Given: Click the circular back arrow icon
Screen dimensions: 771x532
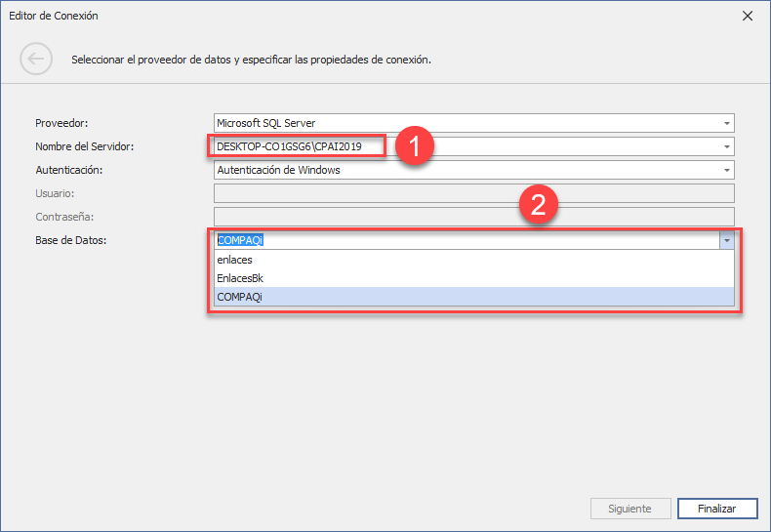Looking at the screenshot, I should click(x=36, y=59).
